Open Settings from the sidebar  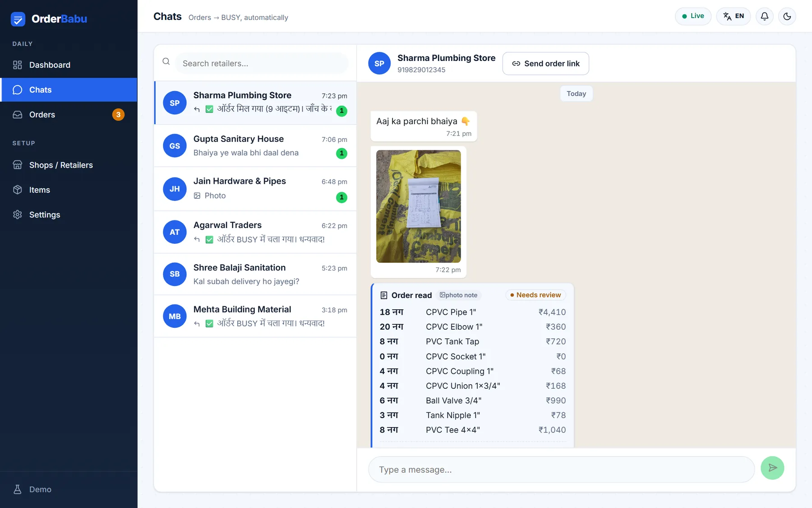(x=69, y=214)
